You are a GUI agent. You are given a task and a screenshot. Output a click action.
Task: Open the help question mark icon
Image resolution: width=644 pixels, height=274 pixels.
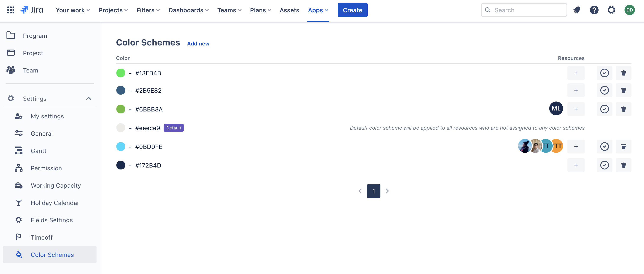coord(594,10)
